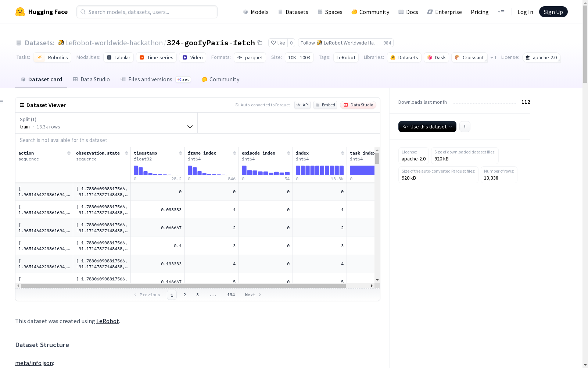Viewport: 588px width, 368px height.
Task: Open the LeRobot link in the description
Action: pyautogui.click(x=107, y=321)
